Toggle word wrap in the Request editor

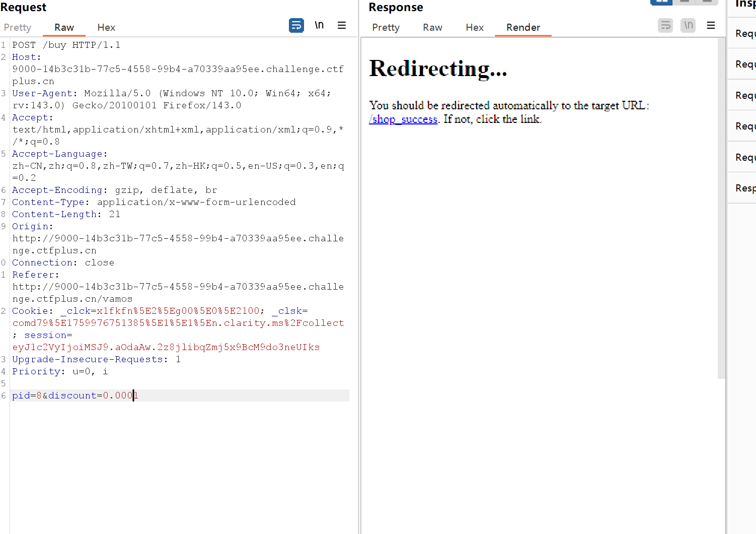[x=296, y=25]
